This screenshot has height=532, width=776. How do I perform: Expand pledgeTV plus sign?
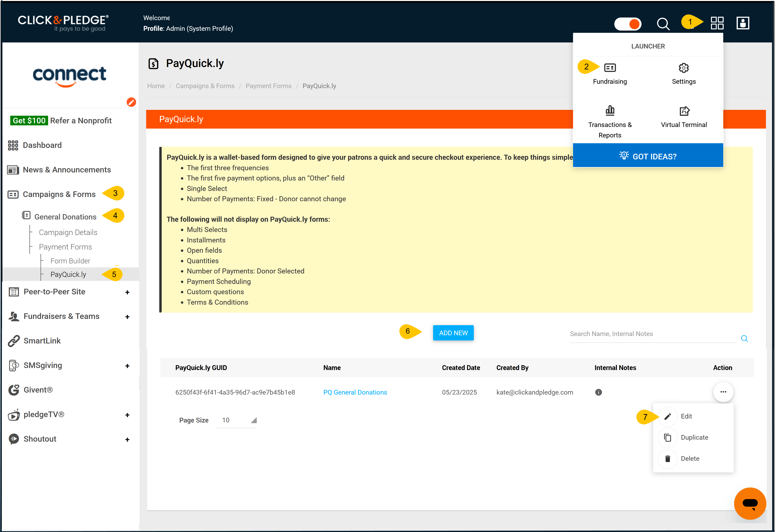pyautogui.click(x=127, y=415)
